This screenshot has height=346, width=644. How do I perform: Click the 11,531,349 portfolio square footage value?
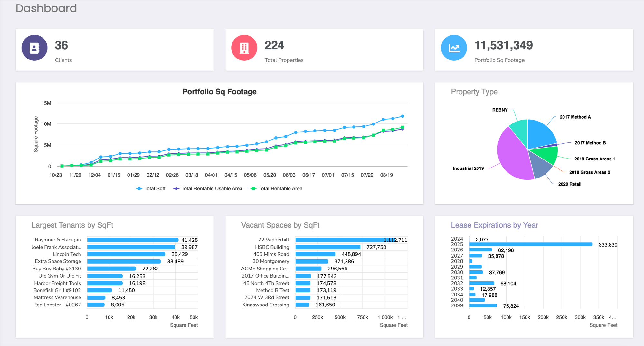[504, 45]
